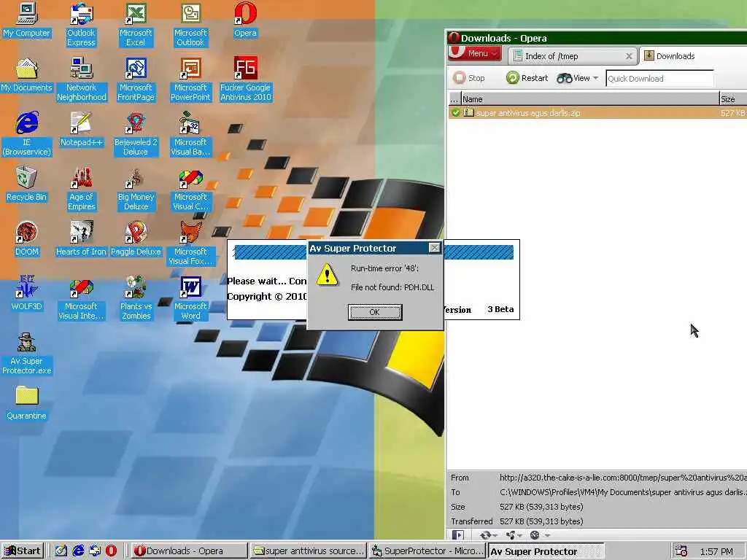
Task: Launch Microsoft Word from the desktop
Action: pos(190,298)
